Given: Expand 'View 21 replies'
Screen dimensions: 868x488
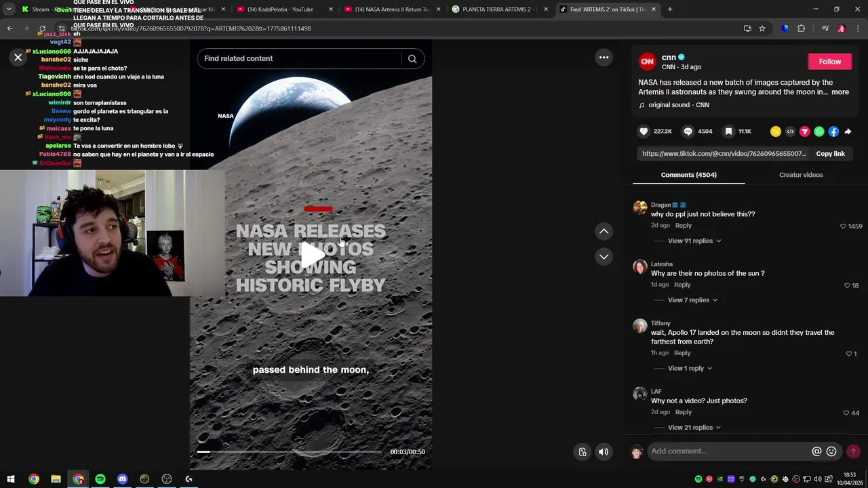Looking at the screenshot, I should point(694,428).
